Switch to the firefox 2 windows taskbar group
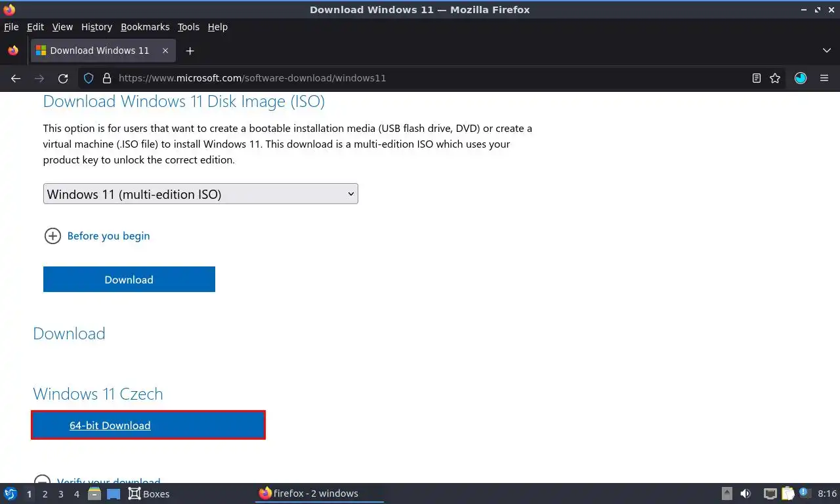This screenshot has height=504, width=840. tap(319, 493)
